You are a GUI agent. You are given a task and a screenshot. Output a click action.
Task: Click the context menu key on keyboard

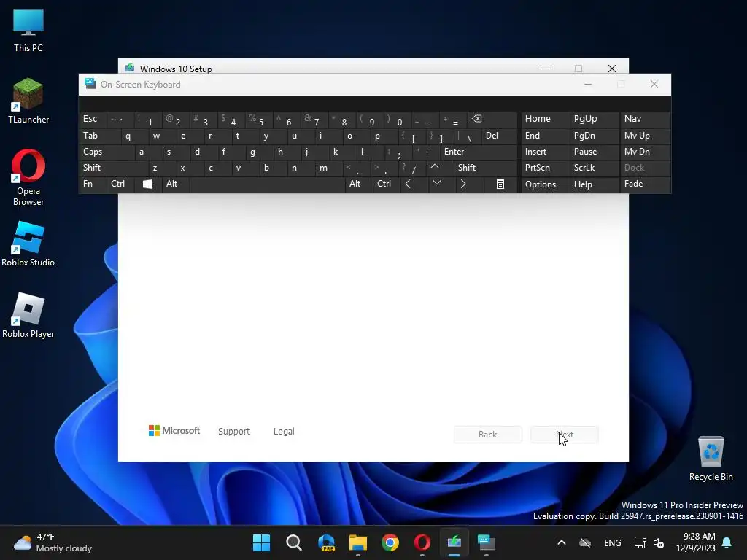pyautogui.click(x=500, y=184)
